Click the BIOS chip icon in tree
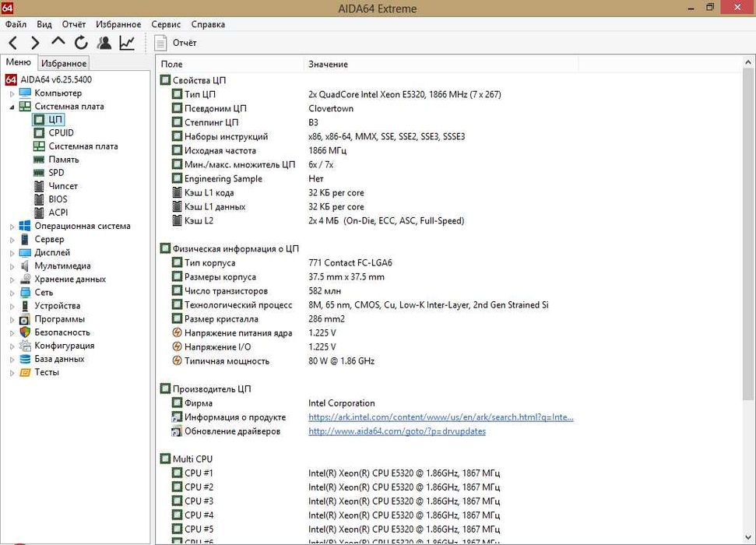 click(39, 199)
